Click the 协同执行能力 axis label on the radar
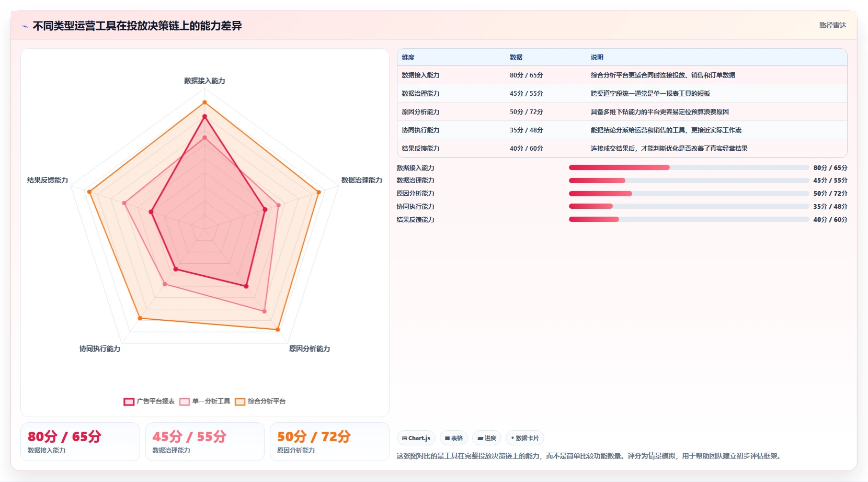The image size is (868, 482). [x=100, y=349]
